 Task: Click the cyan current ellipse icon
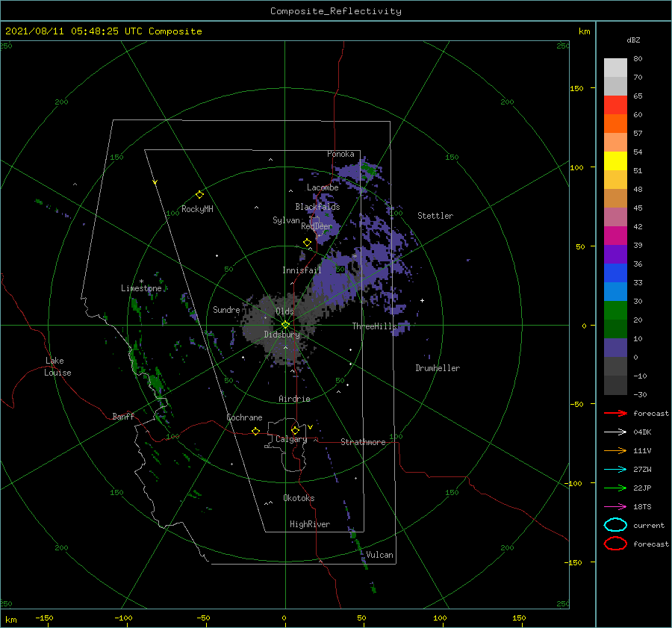tap(615, 525)
